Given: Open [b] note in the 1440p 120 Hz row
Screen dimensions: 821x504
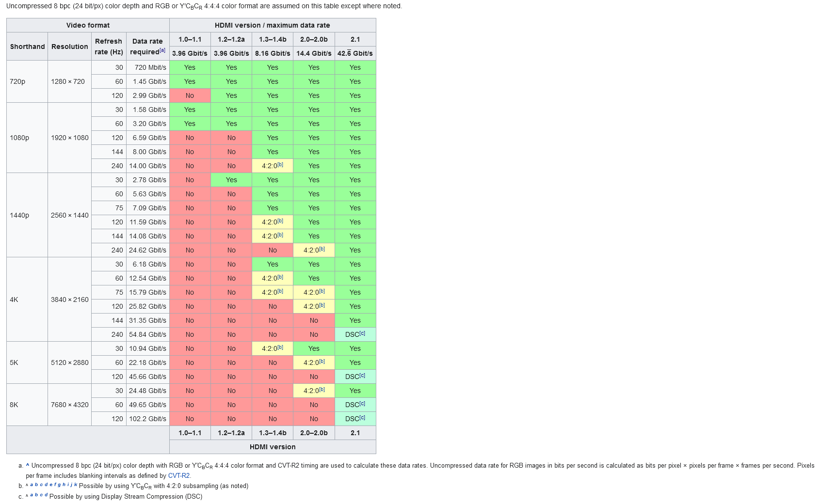Looking at the screenshot, I should pyautogui.click(x=280, y=221).
